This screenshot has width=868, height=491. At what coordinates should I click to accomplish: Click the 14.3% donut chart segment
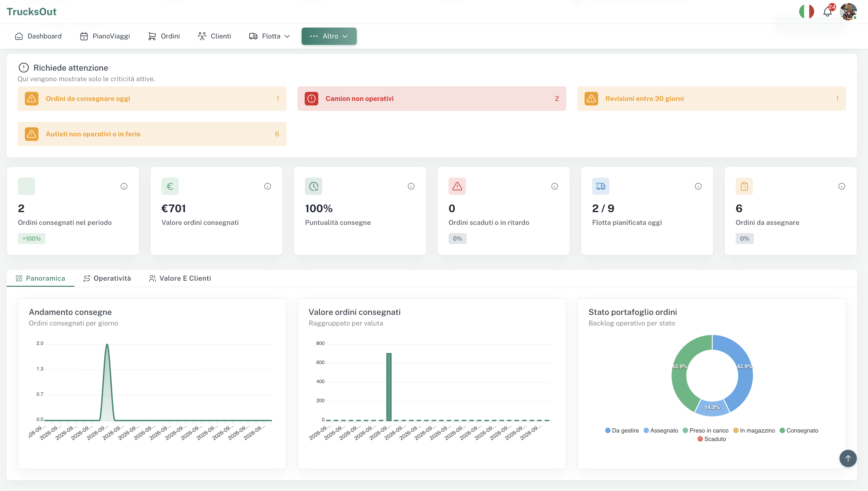click(712, 407)
